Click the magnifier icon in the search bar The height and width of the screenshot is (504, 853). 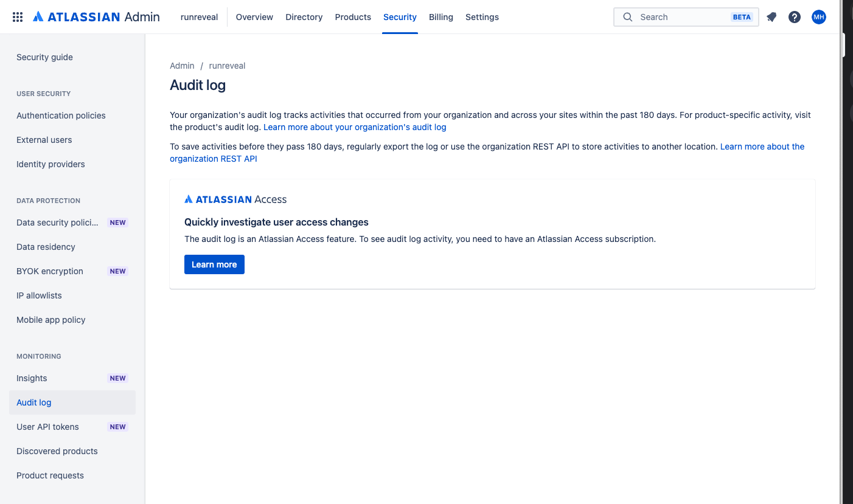[x=628, y=17]
